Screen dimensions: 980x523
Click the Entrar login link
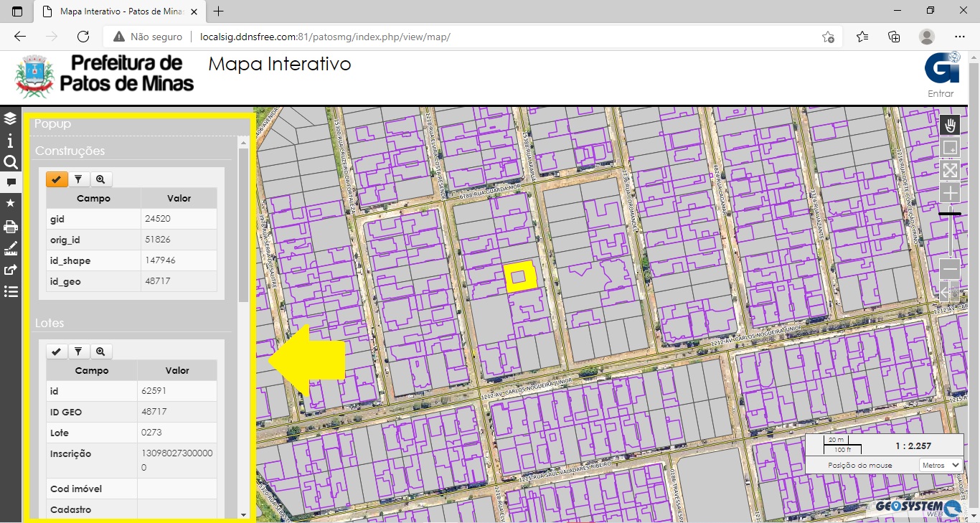click(941, 93)
